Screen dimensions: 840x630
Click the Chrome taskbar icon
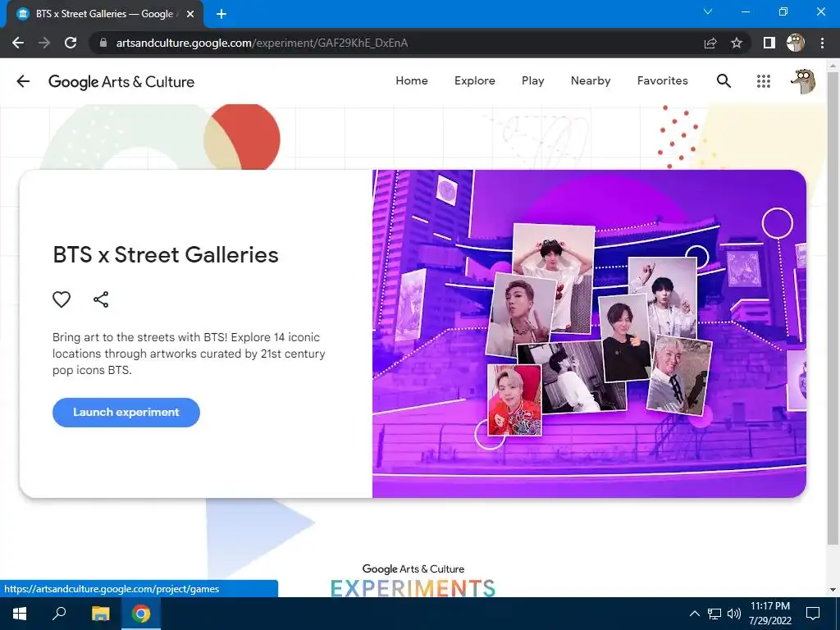(141, 614)
